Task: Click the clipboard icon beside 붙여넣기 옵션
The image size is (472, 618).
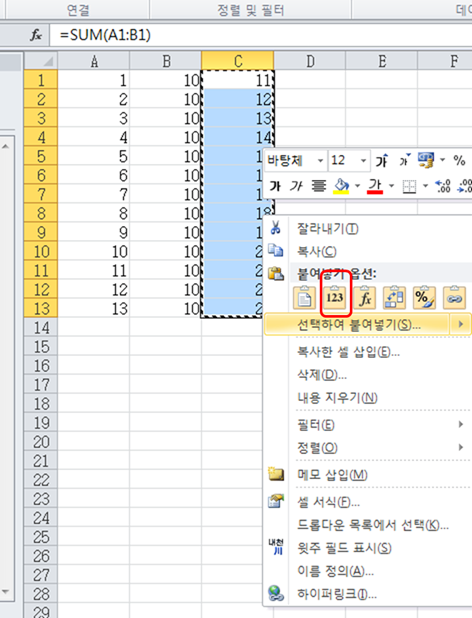Action: point(276,273)
